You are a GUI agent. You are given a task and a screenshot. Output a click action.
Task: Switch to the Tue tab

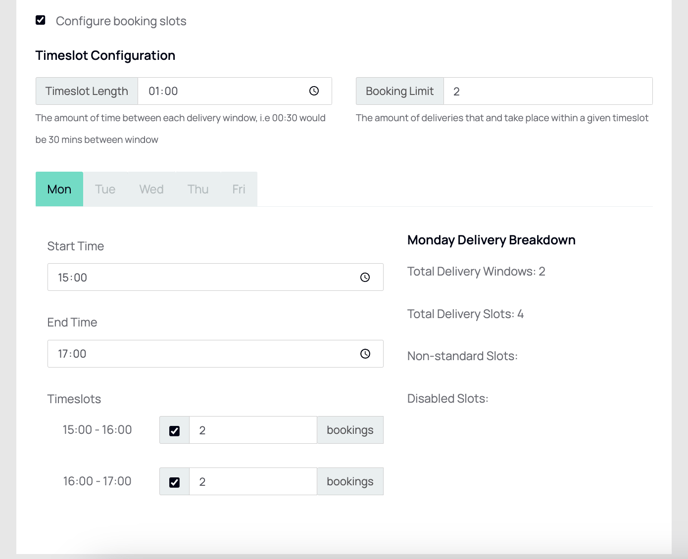(105, 189)
